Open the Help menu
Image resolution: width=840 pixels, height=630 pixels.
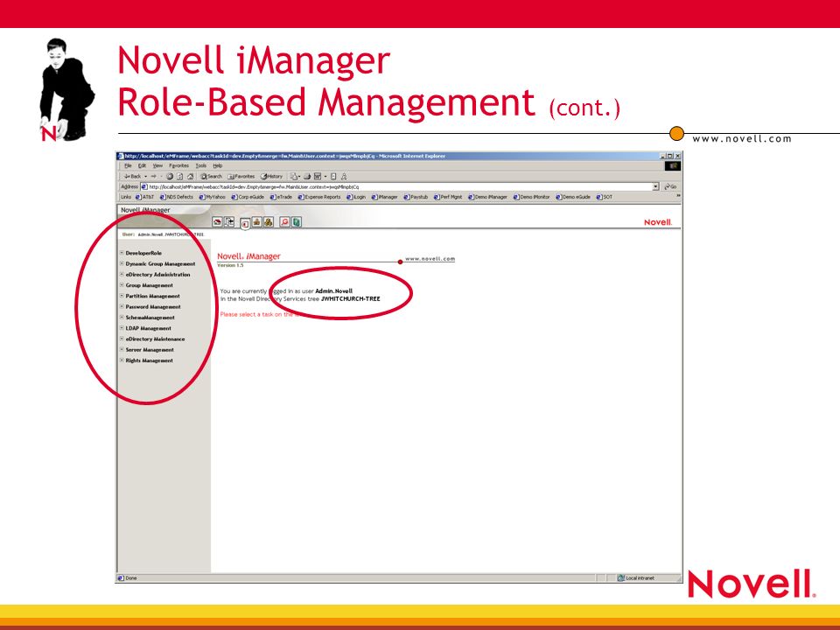tap(218, 165)
